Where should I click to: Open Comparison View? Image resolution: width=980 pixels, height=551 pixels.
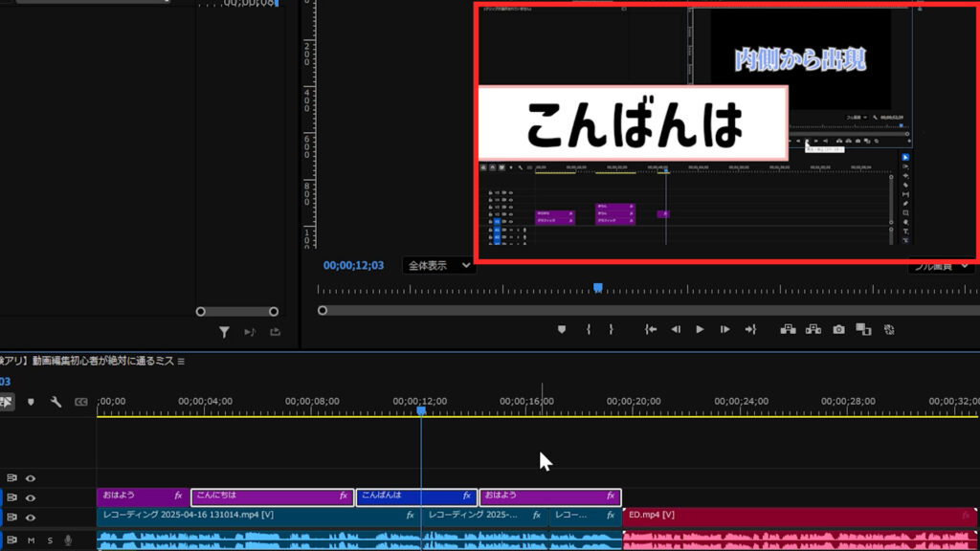(x=863, y=329)
